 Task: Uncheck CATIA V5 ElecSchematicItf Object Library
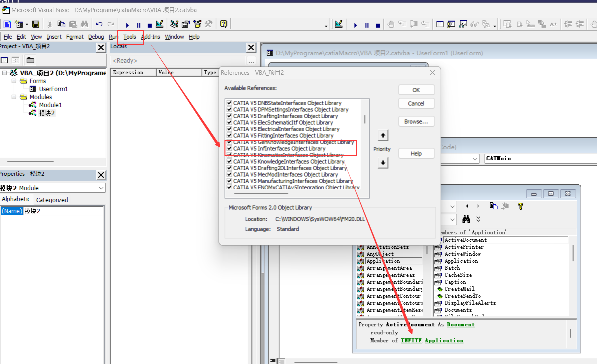point(229,122)
